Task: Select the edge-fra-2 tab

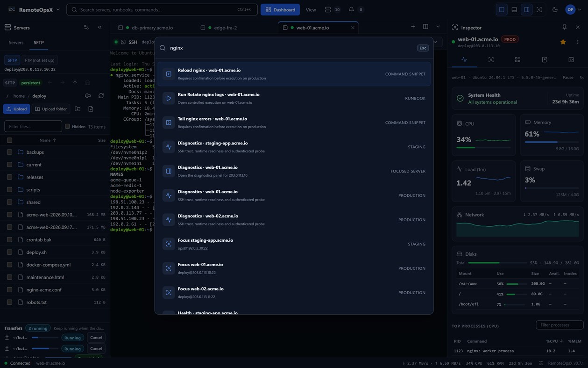Action: pyautogui.click(x=226, y=28)
